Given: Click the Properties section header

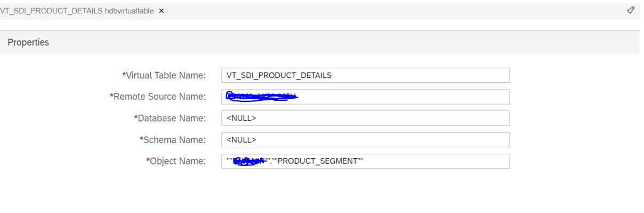Looking at the screenshot, I should pyautogui.click(x=28, y=42).
